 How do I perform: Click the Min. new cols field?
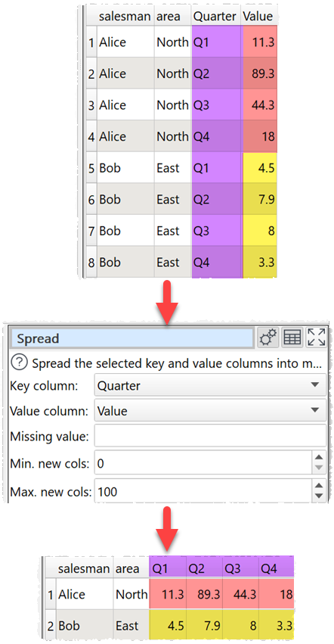pyautogui.click(x=203, y=463)
